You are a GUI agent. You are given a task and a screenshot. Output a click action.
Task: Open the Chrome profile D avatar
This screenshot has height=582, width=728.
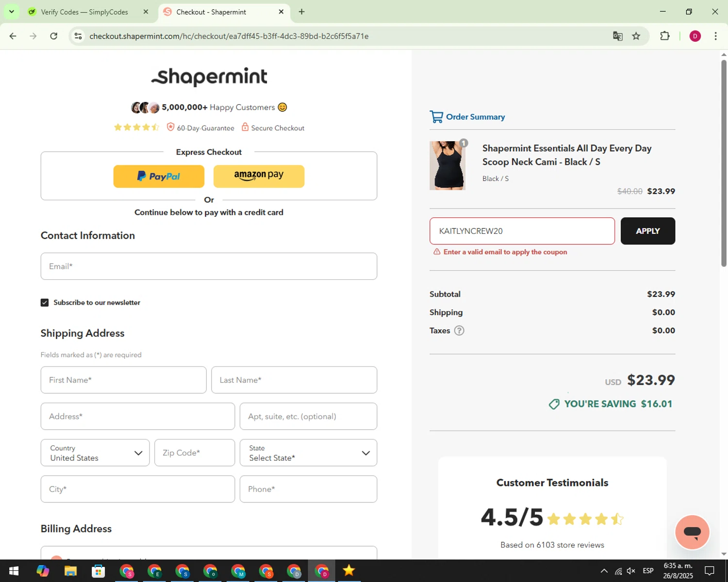click(x=695, y=36)
